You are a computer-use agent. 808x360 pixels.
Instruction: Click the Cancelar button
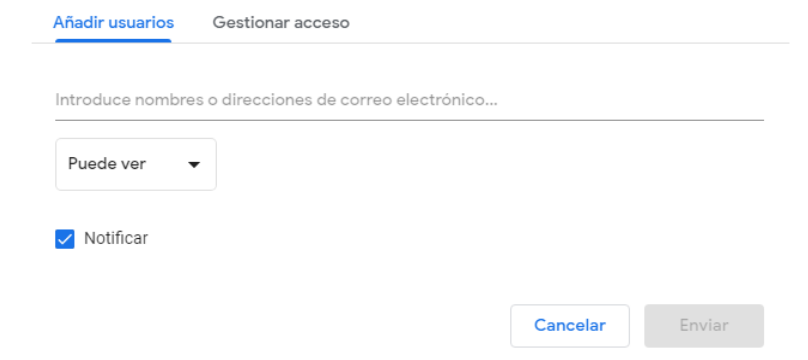pyautogui.click(x=570, y=325)
